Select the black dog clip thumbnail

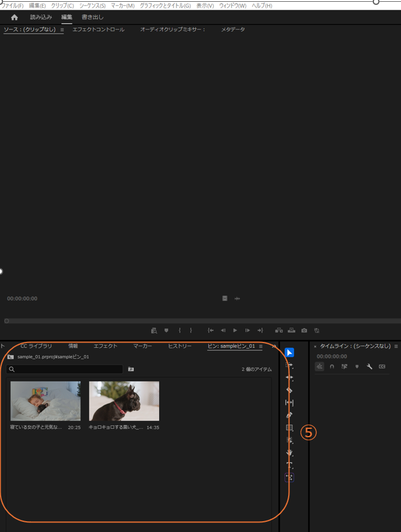(124, 401)
